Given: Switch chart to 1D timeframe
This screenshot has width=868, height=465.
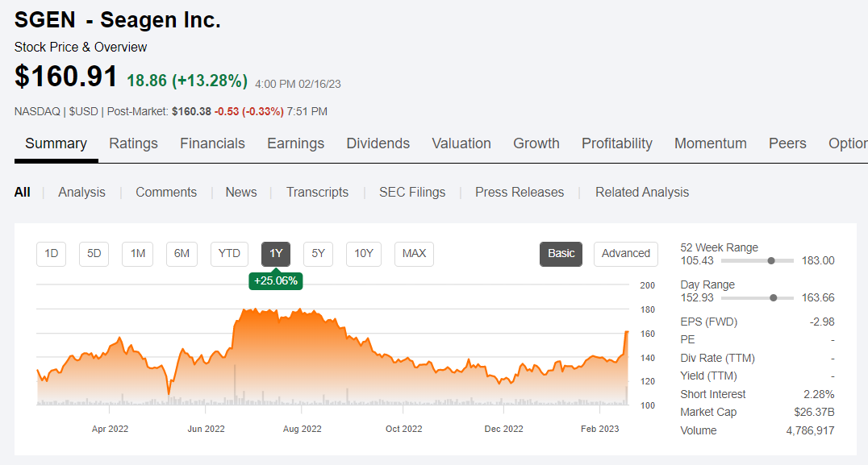Looking at the screenshot, I should coord(52,254).
